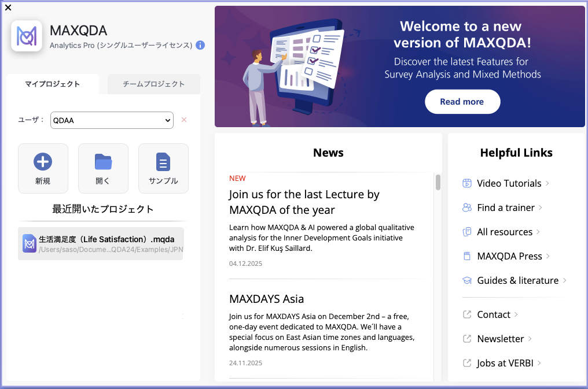
Task: Remove user with the red X icon
Action: click(184, 120)
